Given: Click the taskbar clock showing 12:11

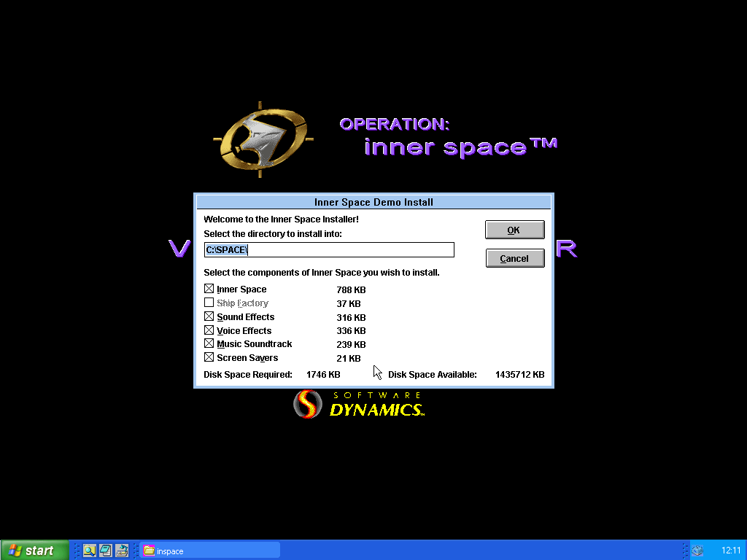Looking at the screenshot, I should (x=730, y=551).
